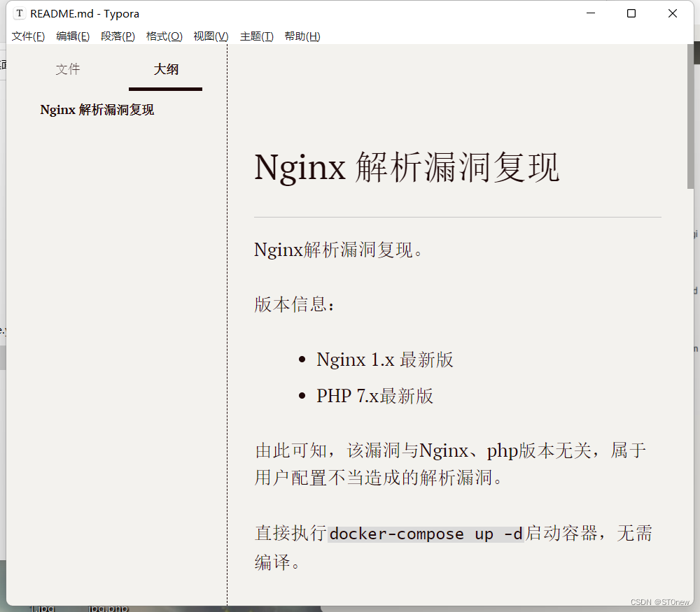Maximize the Typora window
Viewport: 700px width, 612px height.
pyautogui.click(x=631, y=13)
